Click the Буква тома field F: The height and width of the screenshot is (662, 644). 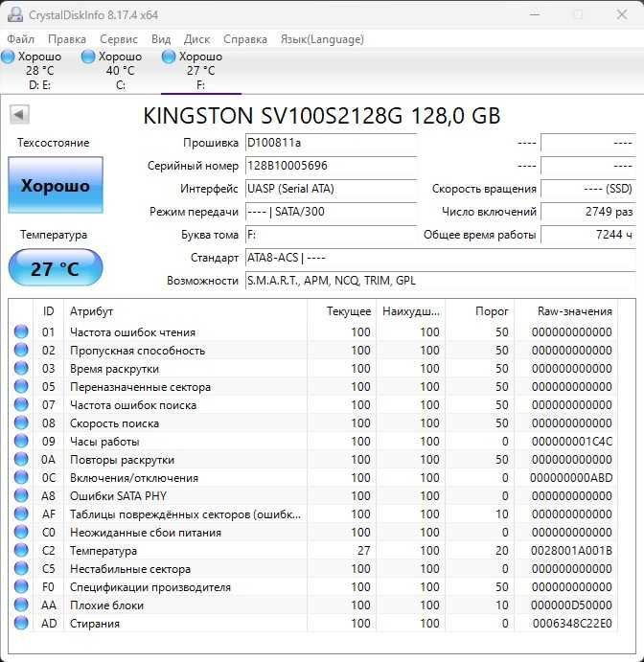(331, 235)
